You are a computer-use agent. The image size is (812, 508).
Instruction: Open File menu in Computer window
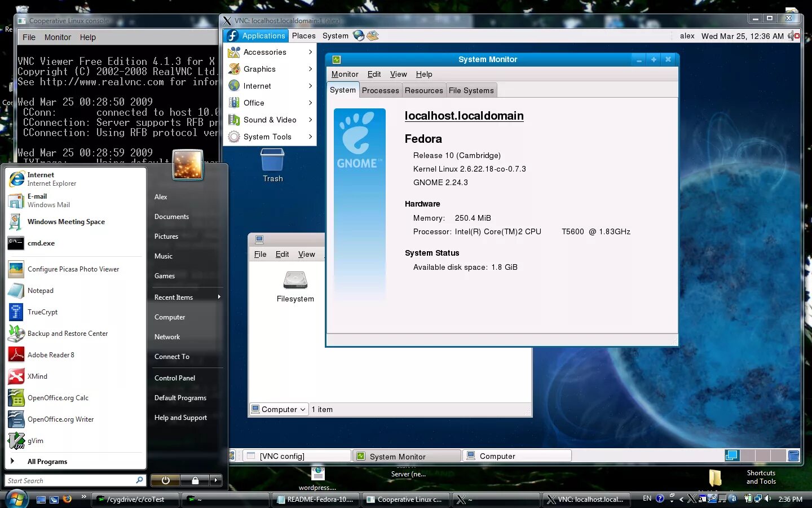click(260, 254)
